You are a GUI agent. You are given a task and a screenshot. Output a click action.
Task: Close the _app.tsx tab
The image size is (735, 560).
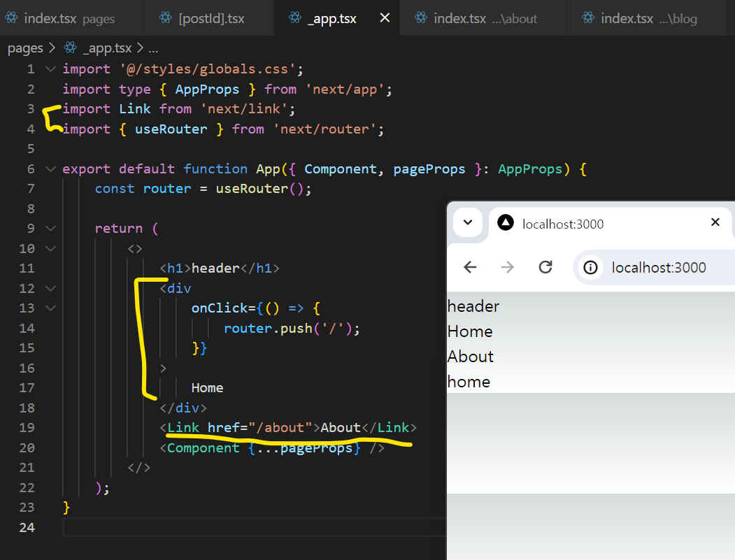pos(385,17)
